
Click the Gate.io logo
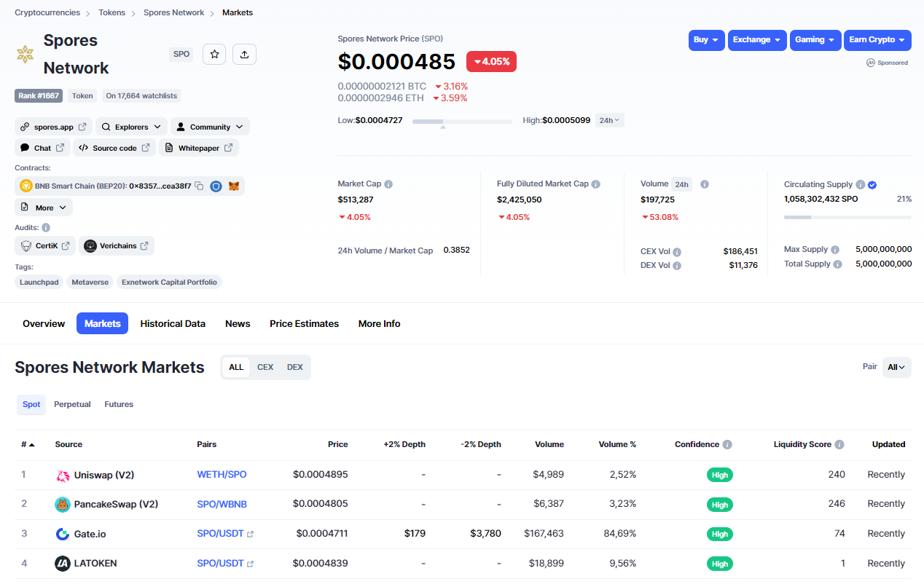(x=63, y=534)
